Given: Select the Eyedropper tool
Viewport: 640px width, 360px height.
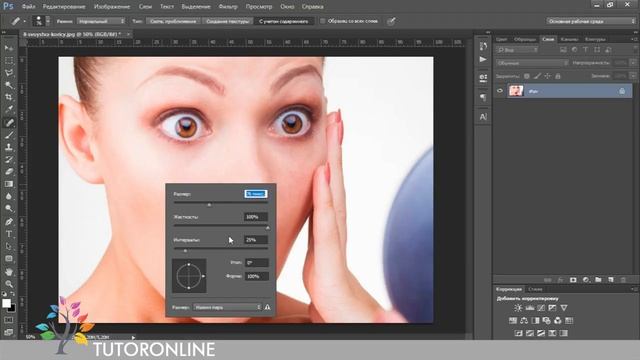Looking at the screenshot, I should [x=9, y=109].
